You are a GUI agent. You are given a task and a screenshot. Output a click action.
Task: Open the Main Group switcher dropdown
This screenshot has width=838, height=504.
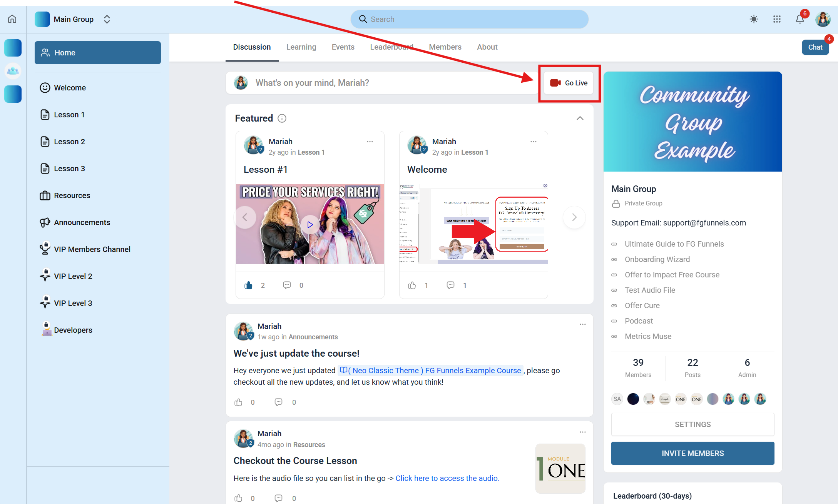(107, 19)
